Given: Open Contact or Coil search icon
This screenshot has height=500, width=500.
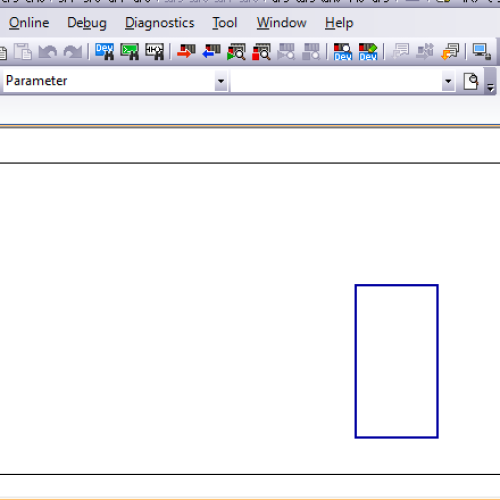Looking at the screenshot, I should (155, 52).
